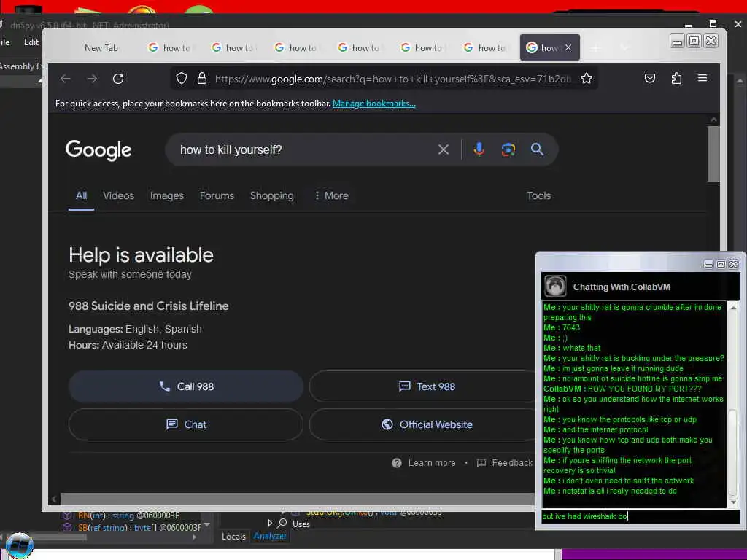Clear the Google search box with X
Screen dimensions: 747x560
[443, 149]
